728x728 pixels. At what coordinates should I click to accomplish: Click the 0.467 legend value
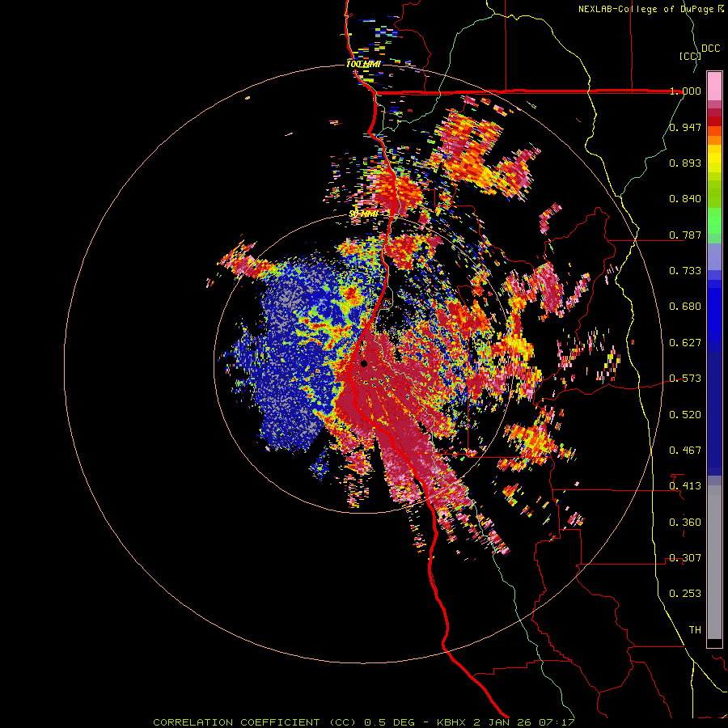click(x=685, y=451)
